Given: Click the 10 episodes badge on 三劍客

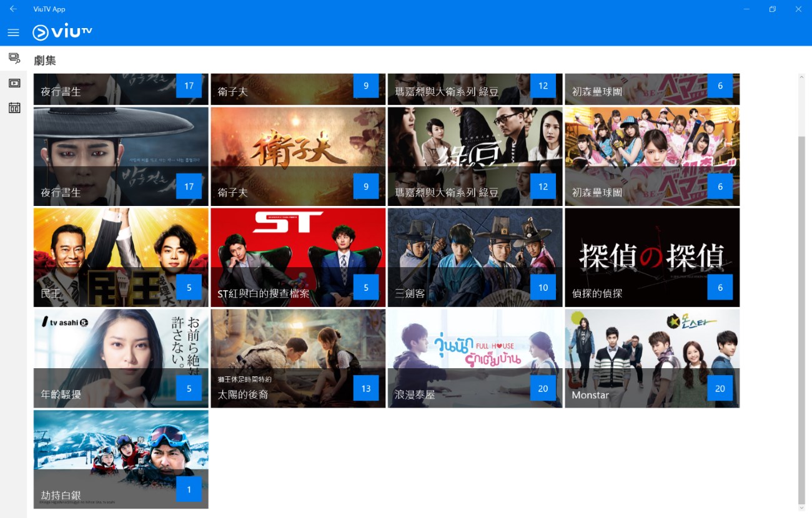Looking at the screenshot, I should 543,288.
